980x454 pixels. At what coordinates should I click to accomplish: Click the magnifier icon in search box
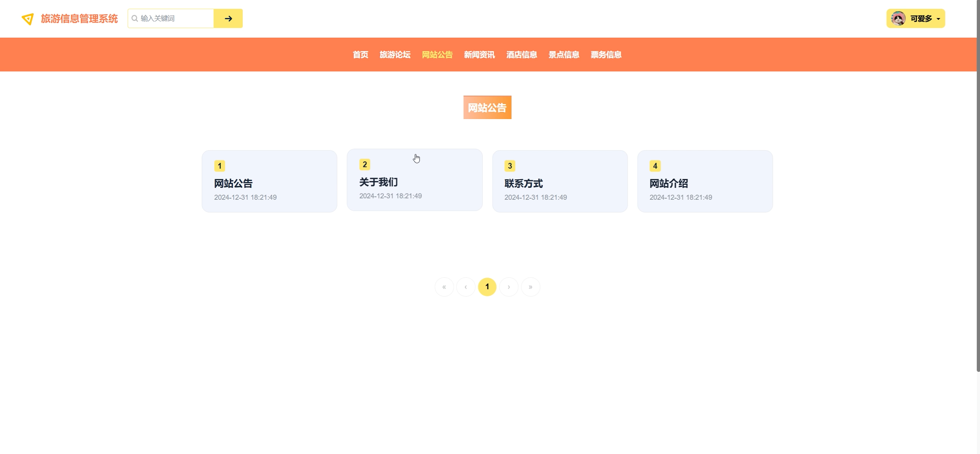tap(134, 19)
